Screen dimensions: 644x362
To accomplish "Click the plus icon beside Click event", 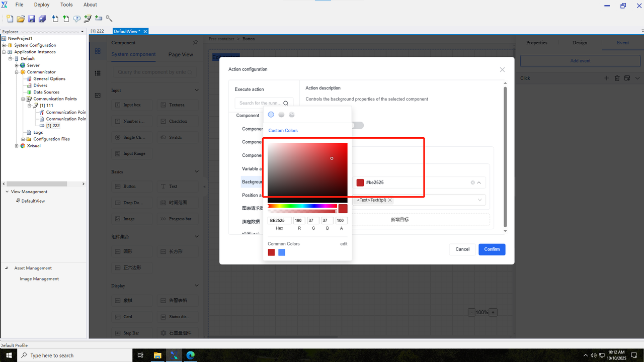I will click(x=607, y=78).
